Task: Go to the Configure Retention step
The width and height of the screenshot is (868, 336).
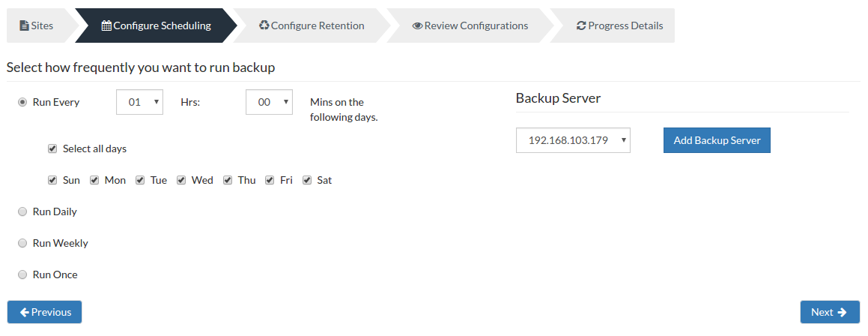Action: click(312, 25)
